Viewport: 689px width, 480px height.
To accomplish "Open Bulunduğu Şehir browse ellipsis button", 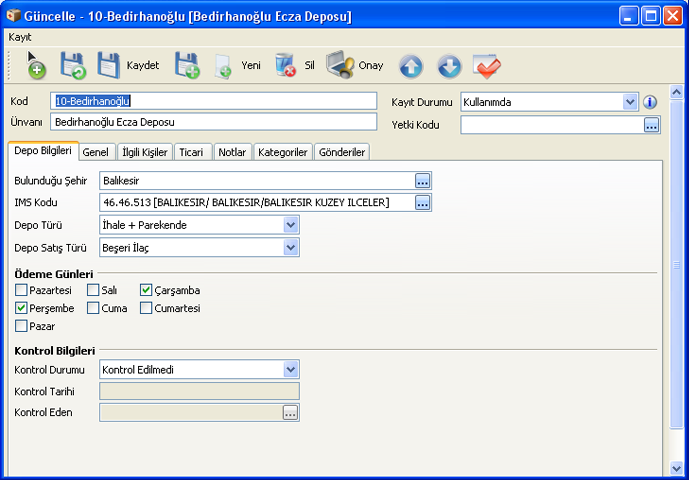I will pyautogui.click(x=422, y=181).
